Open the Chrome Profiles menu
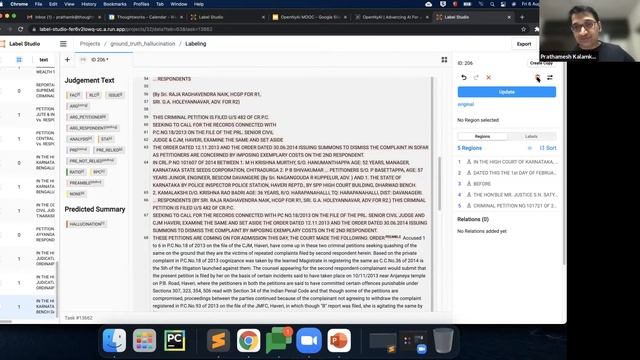640x360 pixels. click(141, 4)
